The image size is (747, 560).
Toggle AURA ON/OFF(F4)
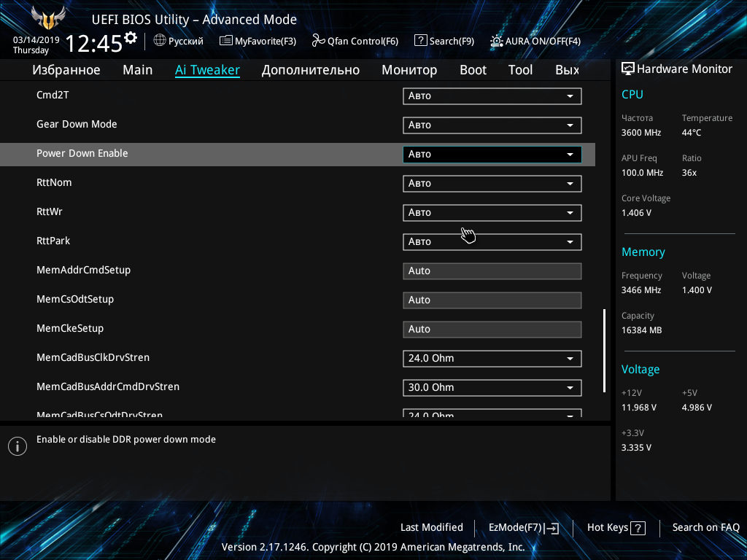[535, 41]
